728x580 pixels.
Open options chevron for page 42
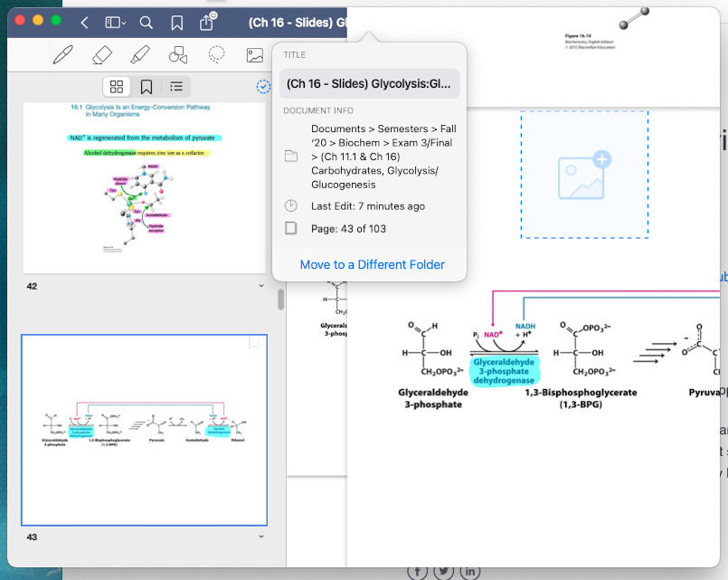coord(261,286)
